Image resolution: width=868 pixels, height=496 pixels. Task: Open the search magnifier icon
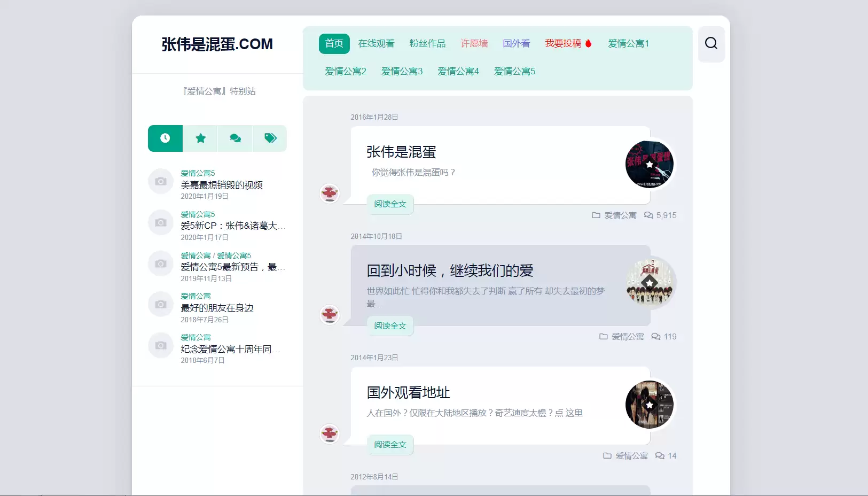[711, 43]
